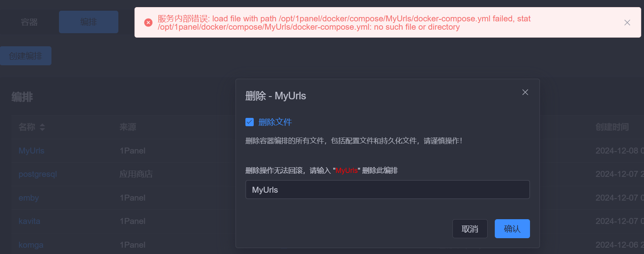The height and width of the screenshot is (254, 644).
Task: Open the emby compose entry
Action: pyautogui.click(x=28, y=198)
